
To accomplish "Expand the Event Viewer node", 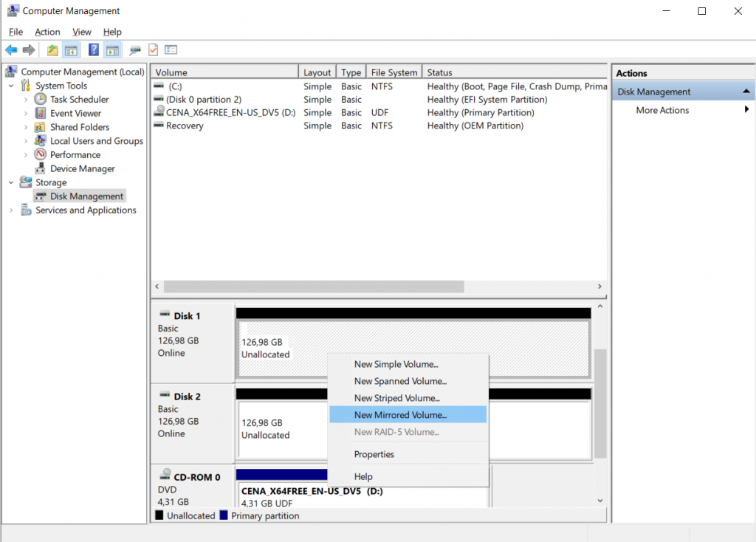I will [26, 113].
